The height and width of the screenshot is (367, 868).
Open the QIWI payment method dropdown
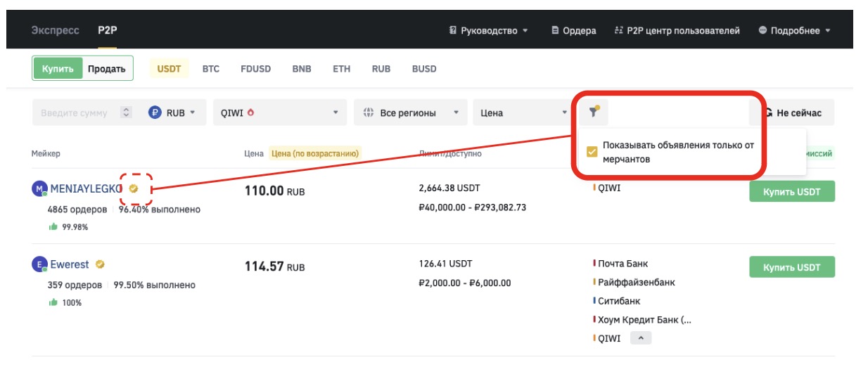(x=279, y=112)
